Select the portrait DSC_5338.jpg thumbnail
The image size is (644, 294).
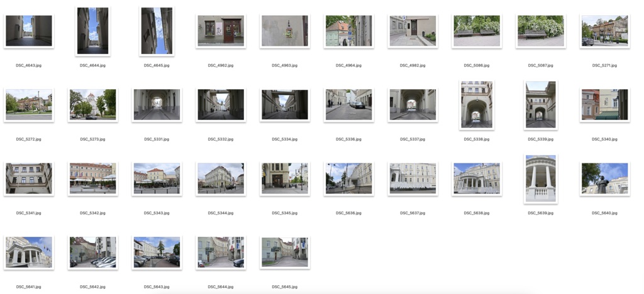point(477,104)
